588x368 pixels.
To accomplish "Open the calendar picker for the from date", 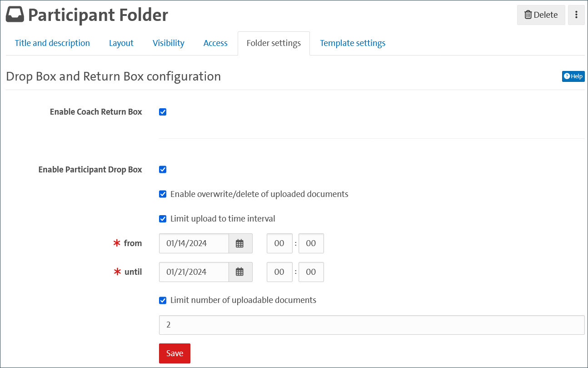I will (240, 243).
